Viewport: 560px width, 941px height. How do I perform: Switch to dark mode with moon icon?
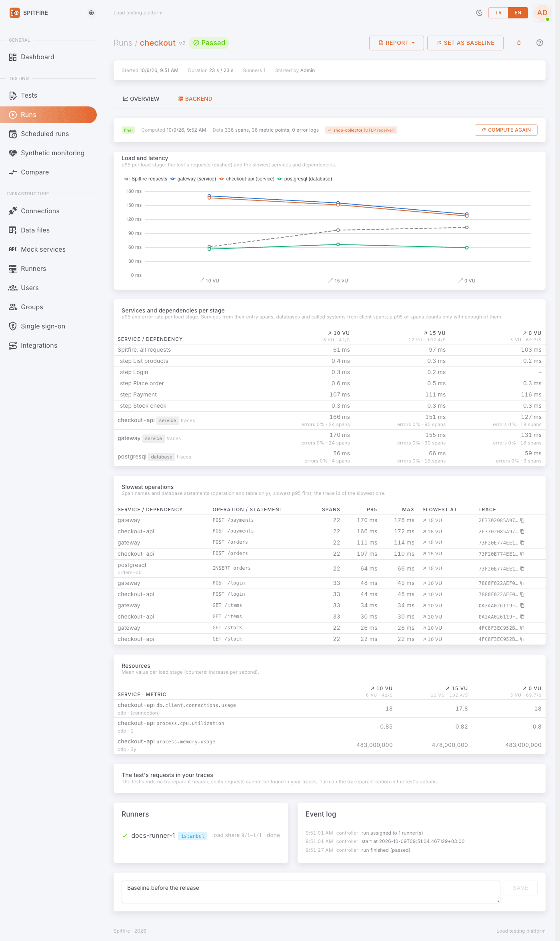click(x=479, y=13)
